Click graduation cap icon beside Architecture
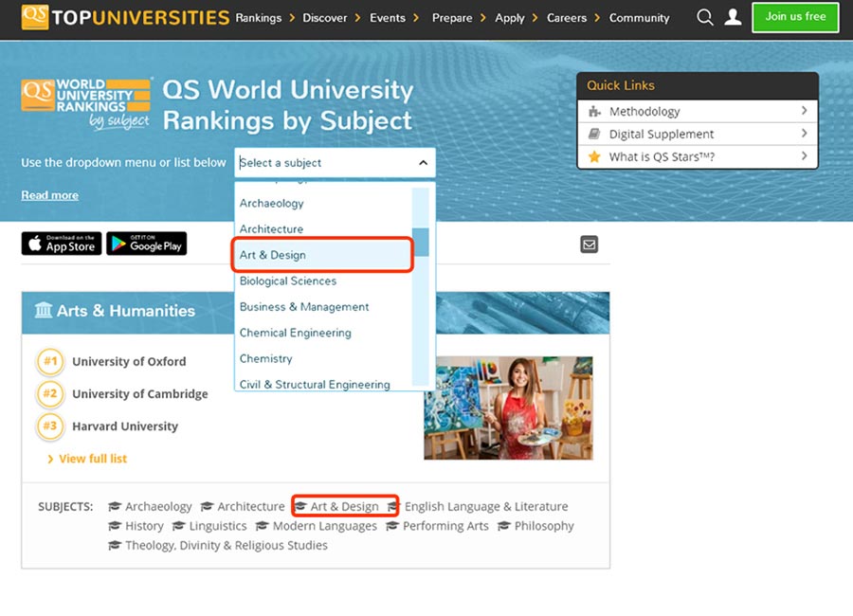 click(207, 507)
